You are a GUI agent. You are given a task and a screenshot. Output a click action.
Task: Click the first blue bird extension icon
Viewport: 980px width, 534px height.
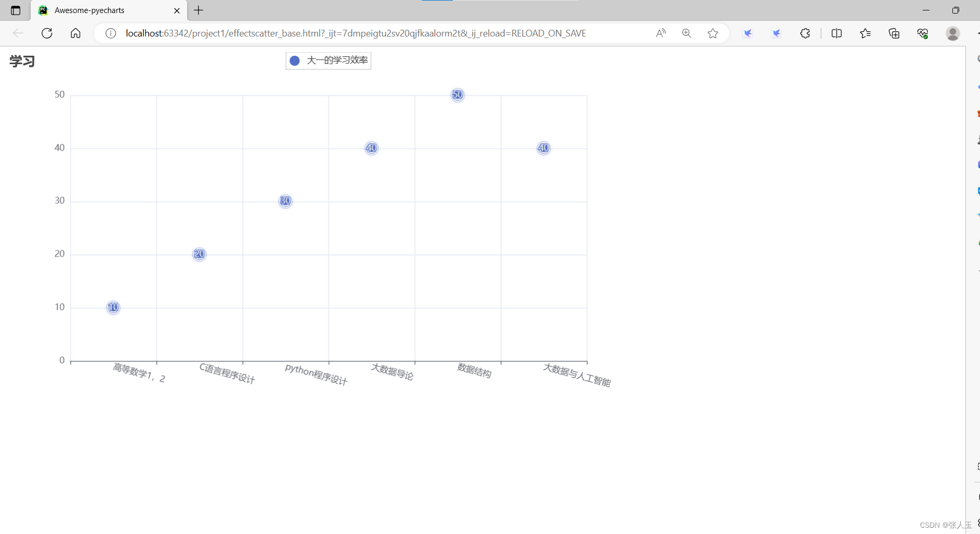[x=748, y=33]
